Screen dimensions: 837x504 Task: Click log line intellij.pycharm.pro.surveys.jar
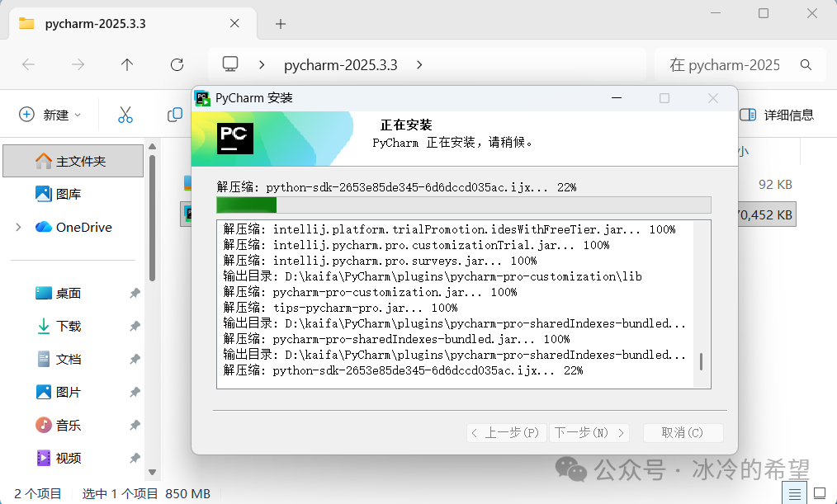click(x=380, y=261)
